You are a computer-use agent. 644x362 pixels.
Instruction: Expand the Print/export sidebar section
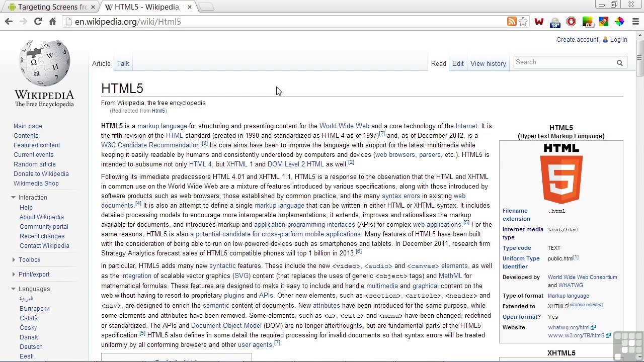pos(14,275)
